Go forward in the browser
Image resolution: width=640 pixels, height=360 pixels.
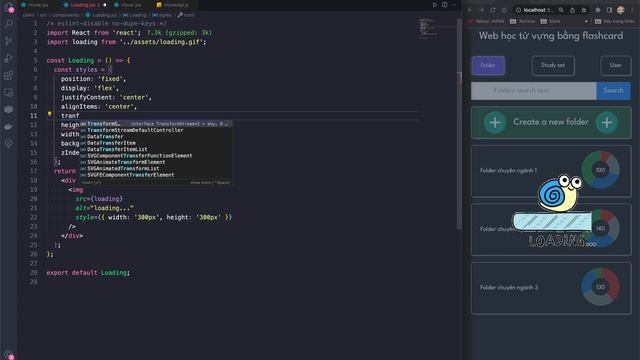point(481,10)
